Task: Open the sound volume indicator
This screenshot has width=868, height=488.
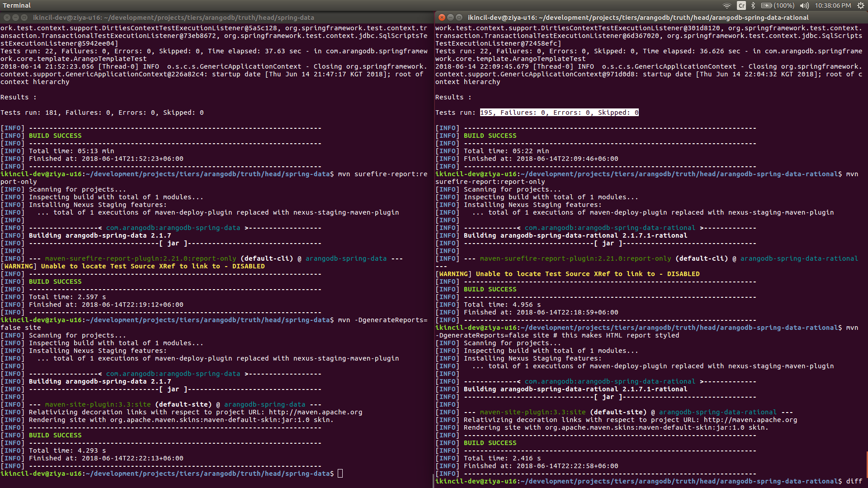Action: coord(804,5)
